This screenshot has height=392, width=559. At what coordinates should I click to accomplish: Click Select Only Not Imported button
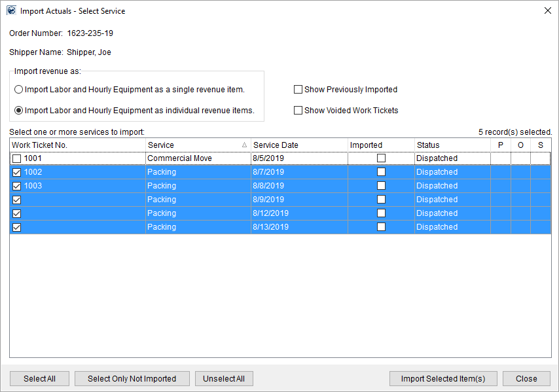pyautogui.click(x=132, y=379)
